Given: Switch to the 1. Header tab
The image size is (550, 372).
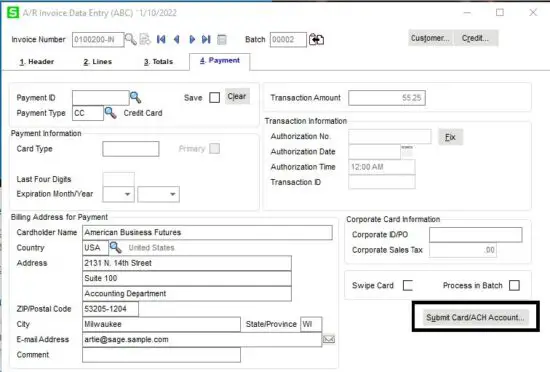Looking at the screenshot, I should click(x=37, y=62).
